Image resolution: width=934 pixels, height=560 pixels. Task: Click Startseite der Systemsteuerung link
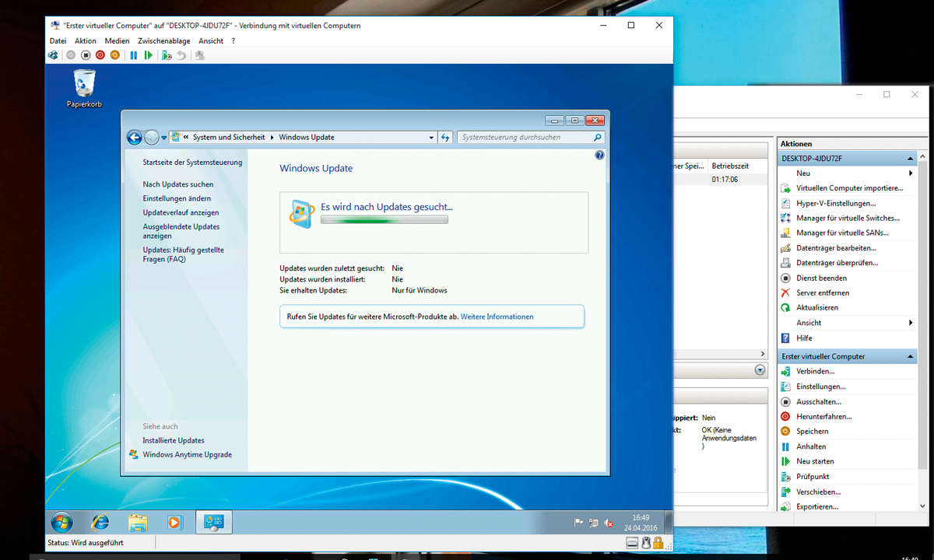point(192,163)
